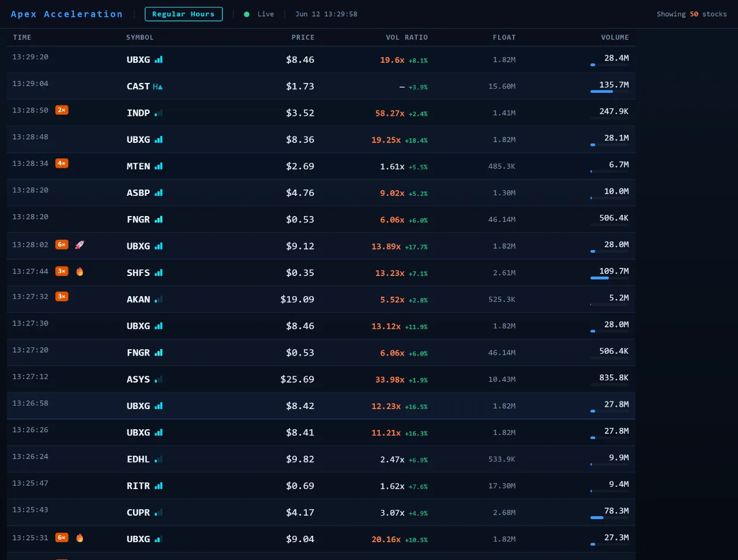Click the +18.4% change at 13:28:48
The width and height of the screenshot is (738, 560).
coord(416,141)
